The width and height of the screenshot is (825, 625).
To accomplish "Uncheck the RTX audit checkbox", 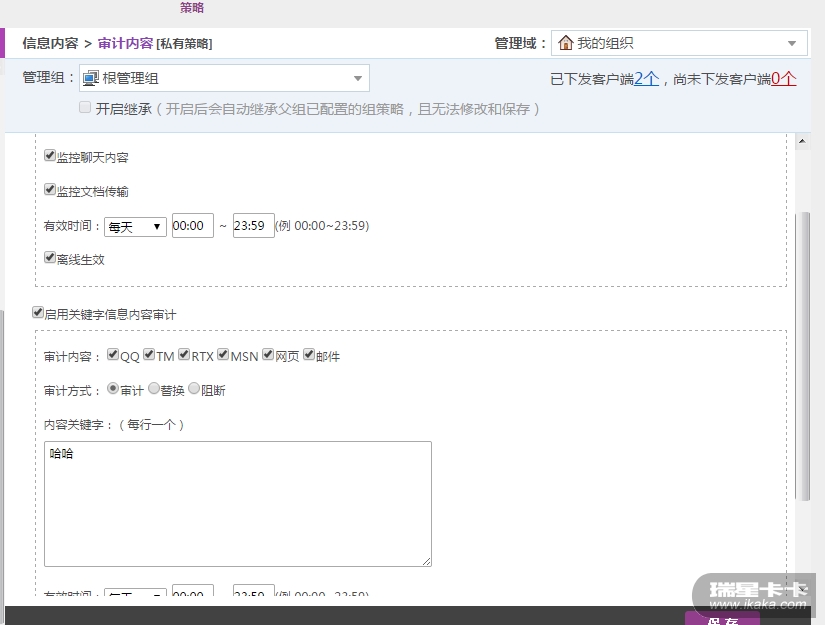I will point(184,354).
